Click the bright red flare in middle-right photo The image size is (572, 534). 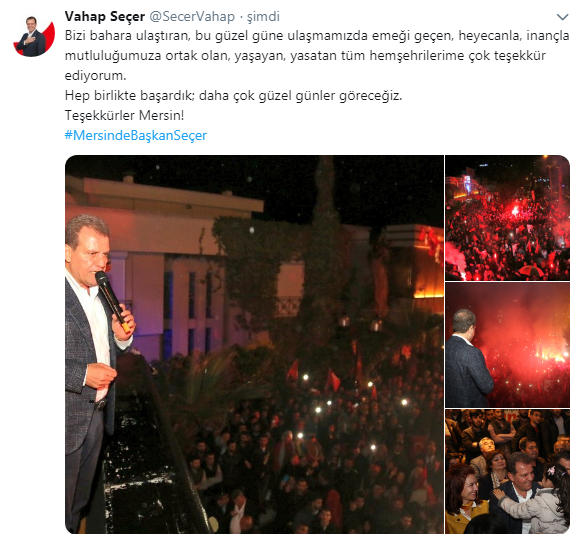point(549,352)
